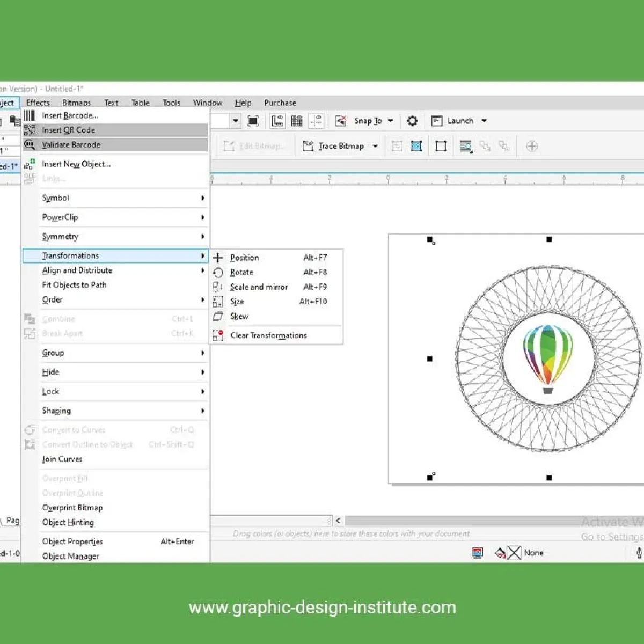This screenshot has width=644, height=644.
Task: Click the circled plus icon on toolbar
Action: pyautogui.click(x=532, y=146)
